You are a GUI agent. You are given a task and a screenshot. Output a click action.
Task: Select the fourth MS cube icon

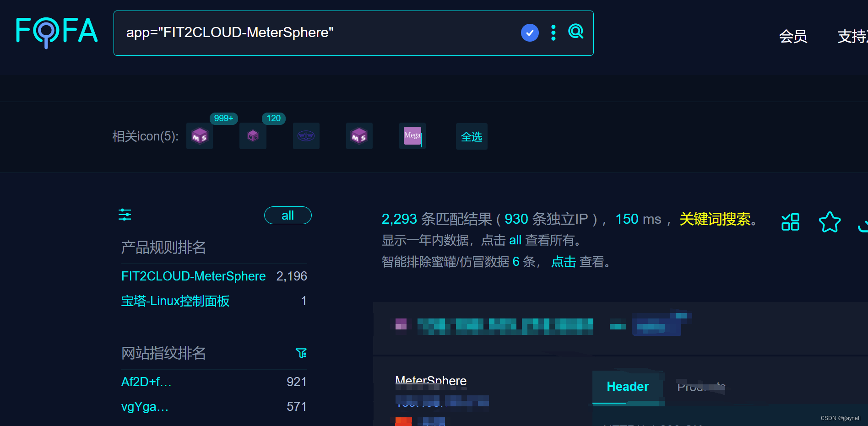coord(359,136)
